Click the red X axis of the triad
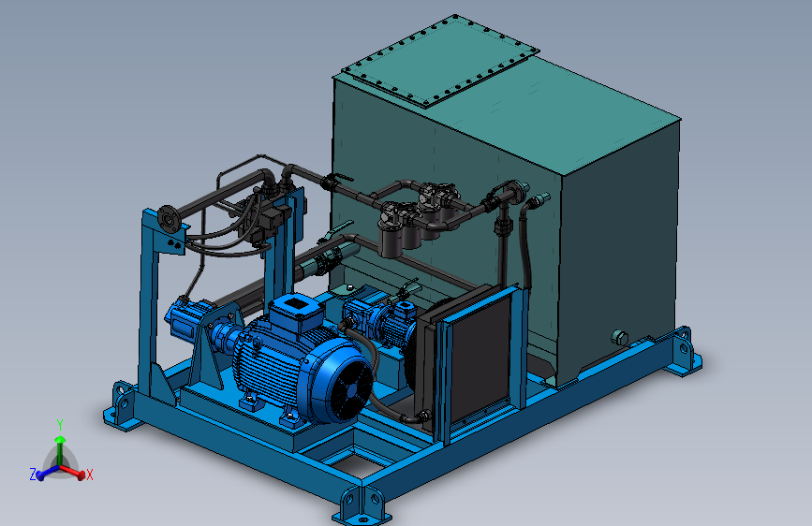The width and height of the screenshot is (812, 526). pos(74,472)
